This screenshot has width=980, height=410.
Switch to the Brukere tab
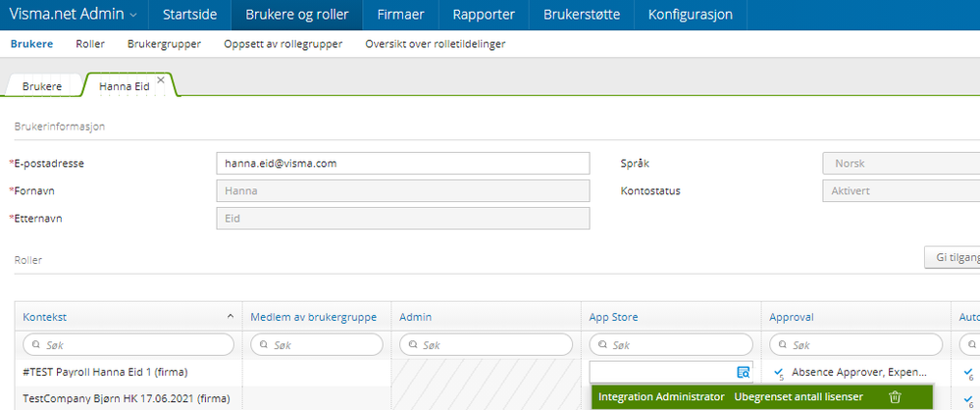pyautogui.click(x=42, y=86)
